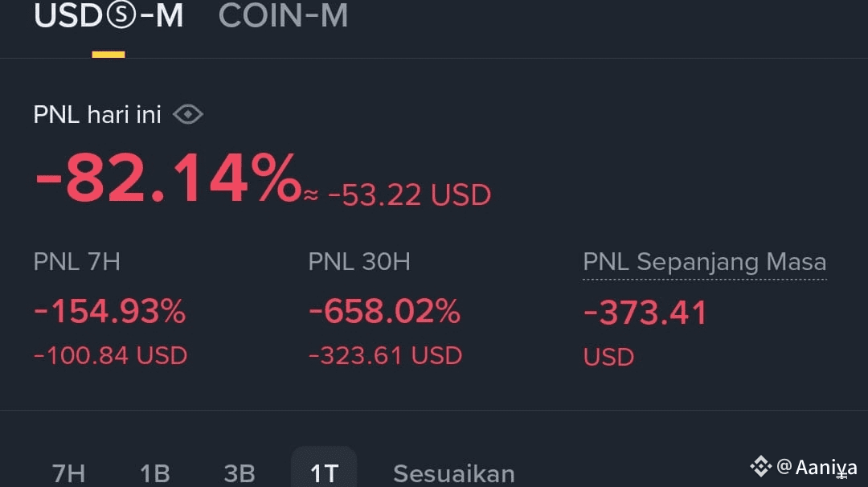Click the -373.41 all-time PNL value
This screenshot has height=487, width=868.
pos(645,313)
